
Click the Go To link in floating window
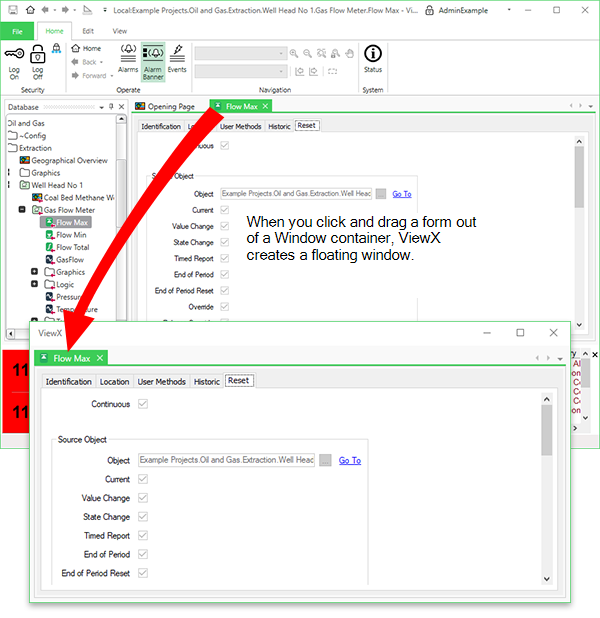350,460
